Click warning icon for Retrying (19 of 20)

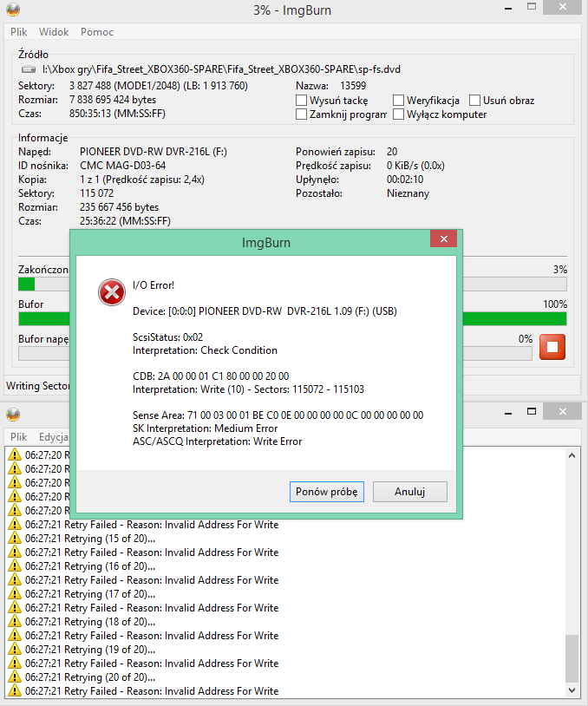tap(15, 650)
